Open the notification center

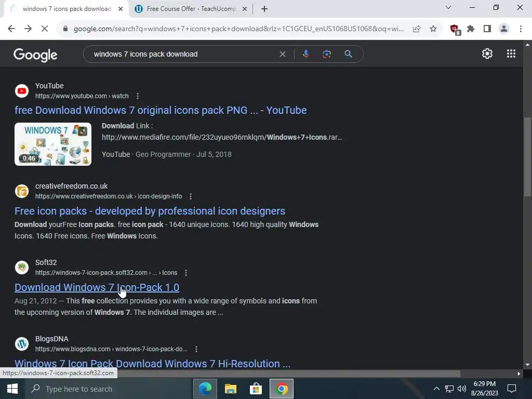click(x=512, y=389)
